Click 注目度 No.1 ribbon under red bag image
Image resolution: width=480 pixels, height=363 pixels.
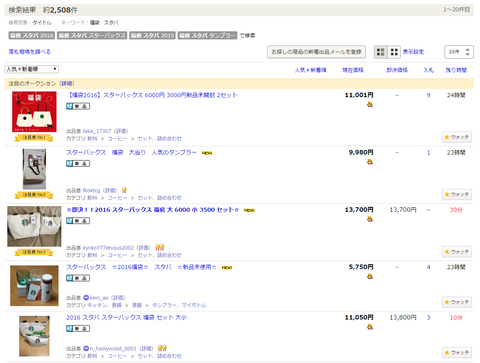tap(34, 138)
